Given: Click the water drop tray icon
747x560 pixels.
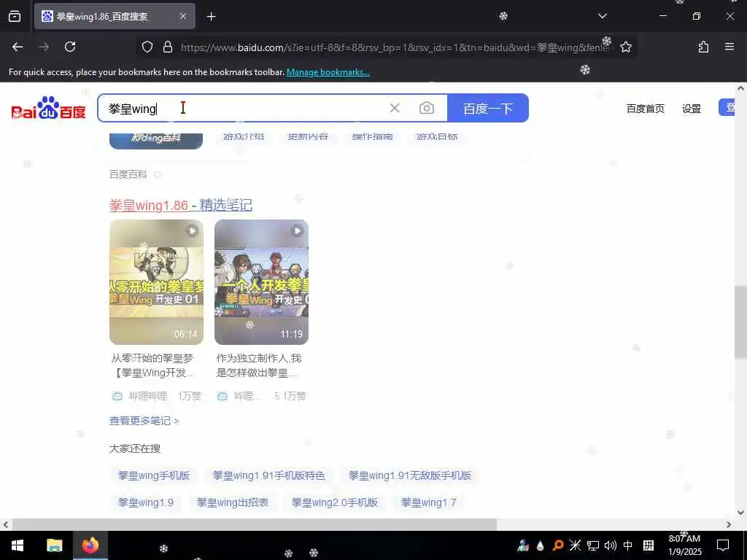Looking at the screenshot, I should [x=540, y=545].
